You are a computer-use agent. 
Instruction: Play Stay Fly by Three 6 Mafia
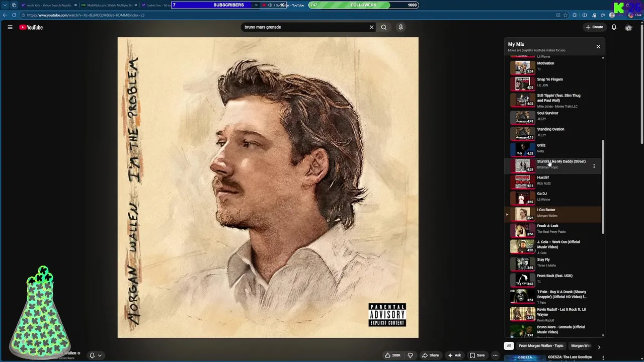[x=553, y=263]
